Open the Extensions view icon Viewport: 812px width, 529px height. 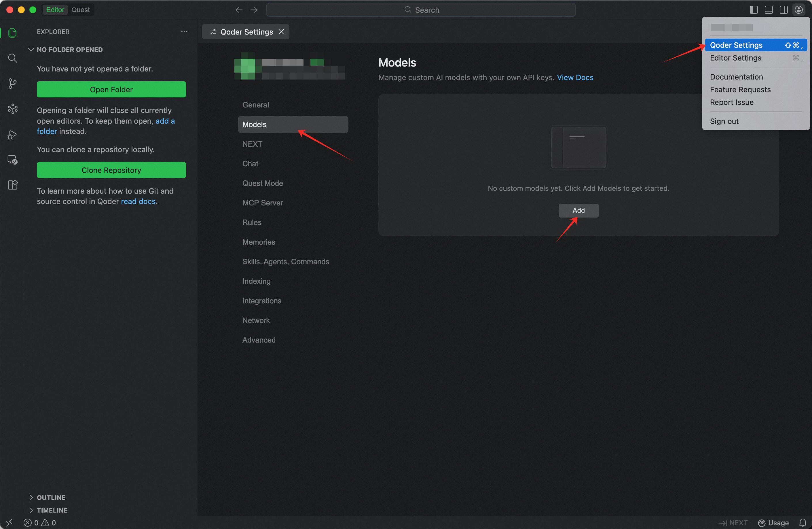tap(13, 185)
